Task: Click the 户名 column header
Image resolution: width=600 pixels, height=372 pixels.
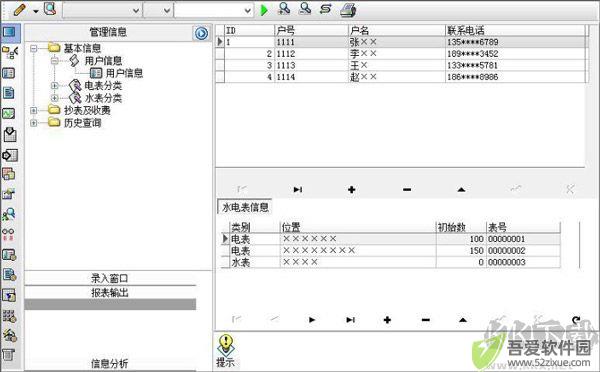Action: (397, 30)
